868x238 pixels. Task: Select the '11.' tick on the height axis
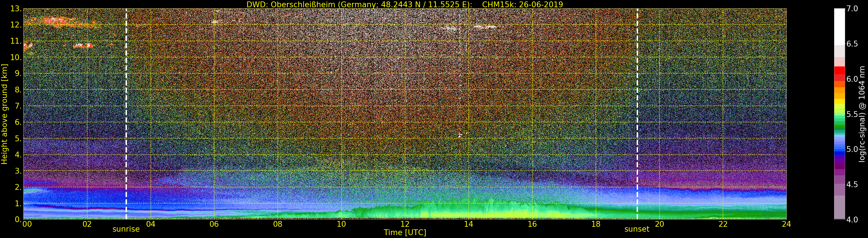point(16,41)
